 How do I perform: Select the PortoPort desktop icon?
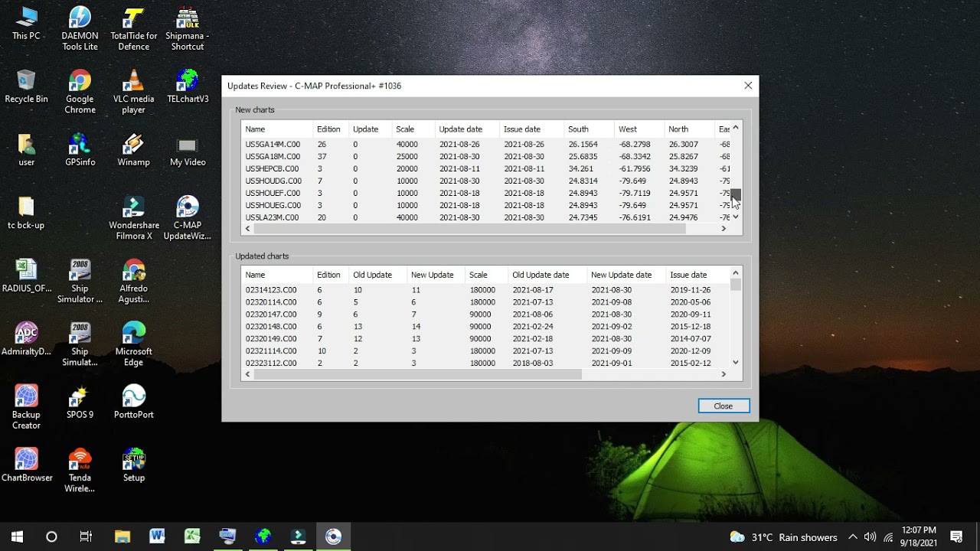[133, 403]
